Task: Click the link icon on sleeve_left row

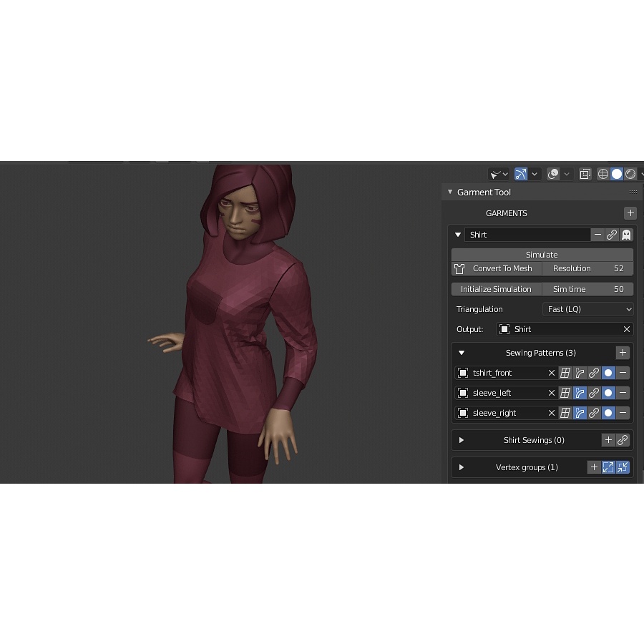Action: click(x=594, y=393)
